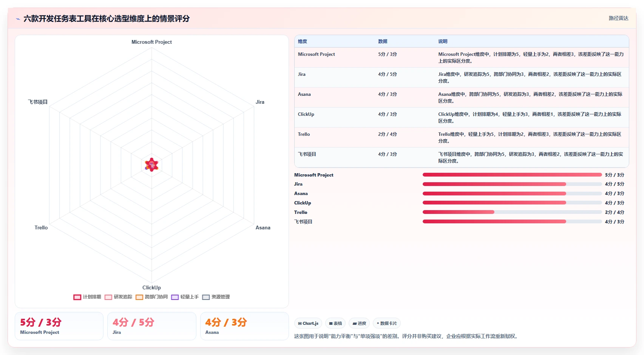Click the 4分 / 5分 cell in the Jira table row

click(x=388, y=74)
